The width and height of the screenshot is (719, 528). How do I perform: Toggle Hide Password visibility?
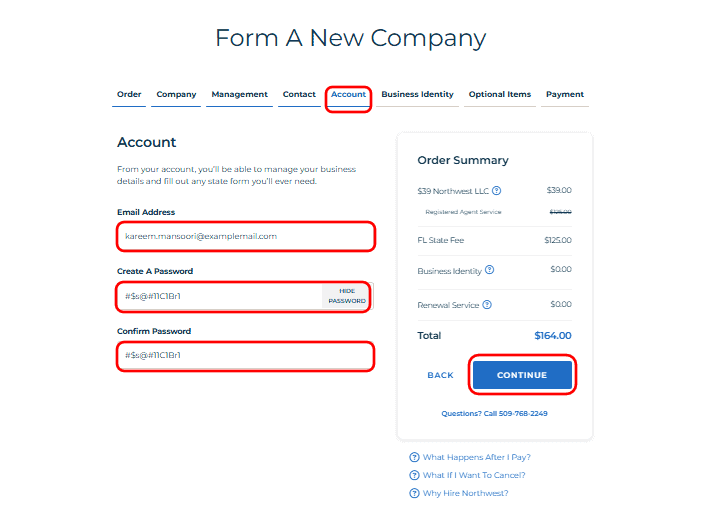[347, 296]
